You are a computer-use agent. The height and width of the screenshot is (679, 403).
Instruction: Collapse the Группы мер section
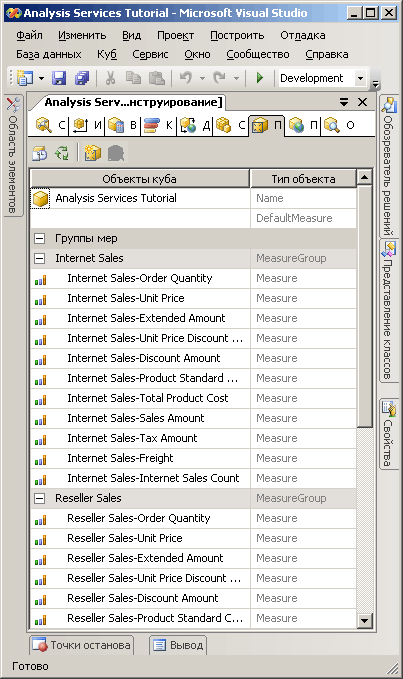[39, 238]
